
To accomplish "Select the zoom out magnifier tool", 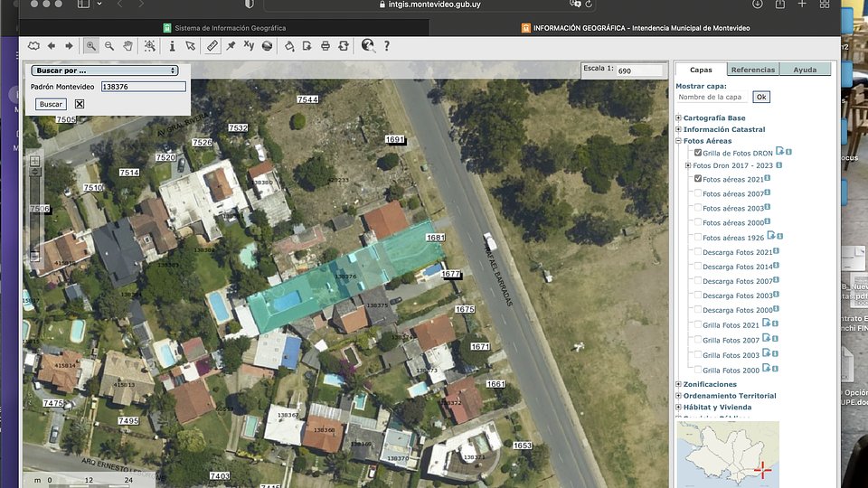I will pyautogui.click(x=109, y=45).
